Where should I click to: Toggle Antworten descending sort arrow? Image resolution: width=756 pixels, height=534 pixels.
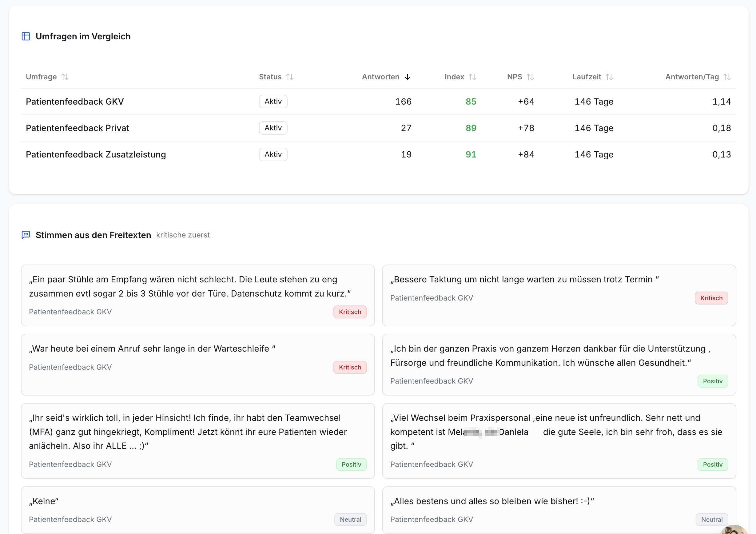pos(408,77)
